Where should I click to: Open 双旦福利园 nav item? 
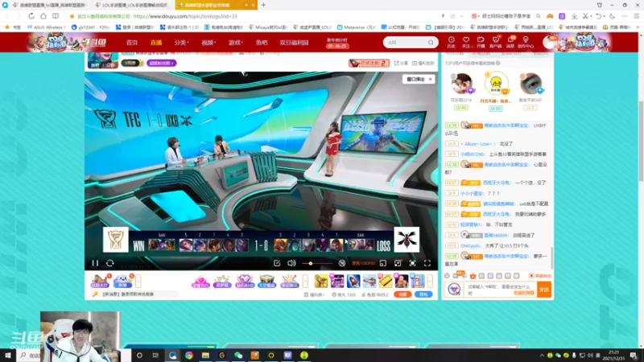point(294,43)
